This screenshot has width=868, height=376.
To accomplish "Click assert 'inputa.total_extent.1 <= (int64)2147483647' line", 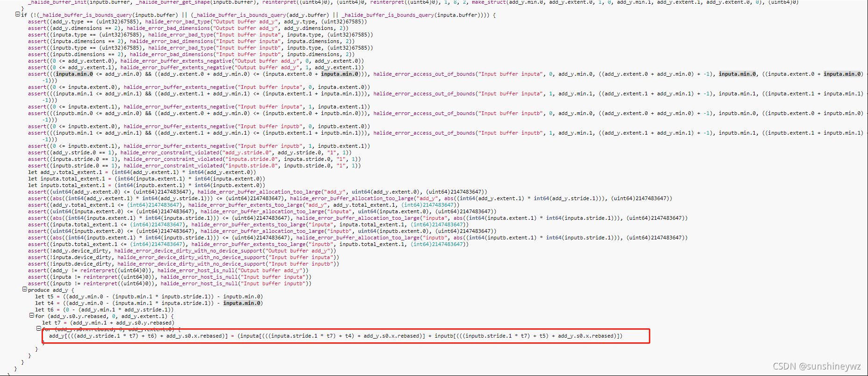I will click(x=249, y=224).
